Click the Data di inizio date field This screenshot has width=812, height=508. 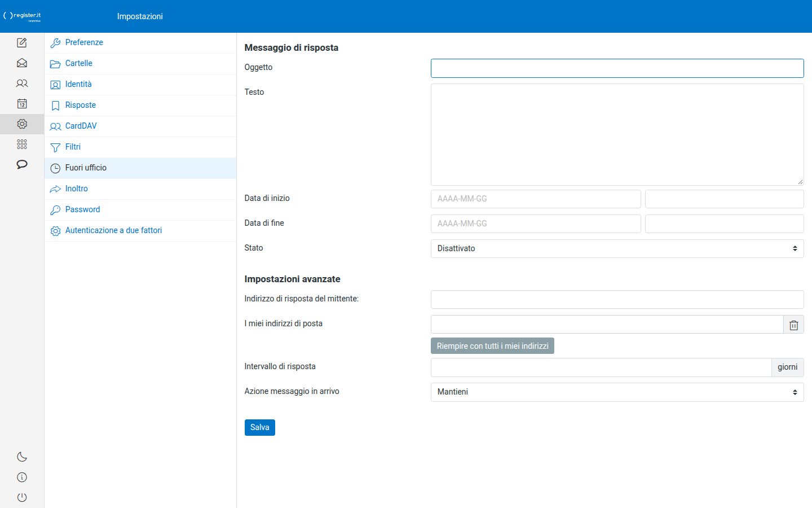pyautogui.click(x=536, y=199)
